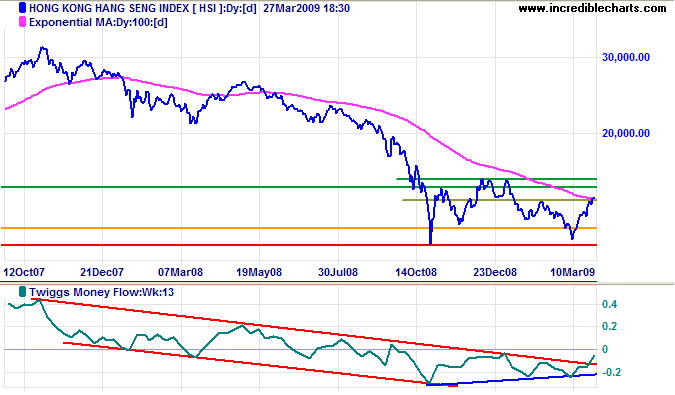This screenshot has width=675, height=395.
Task: Click the blue Hang Seng Index legend swatch
Action: pos(22,8)
